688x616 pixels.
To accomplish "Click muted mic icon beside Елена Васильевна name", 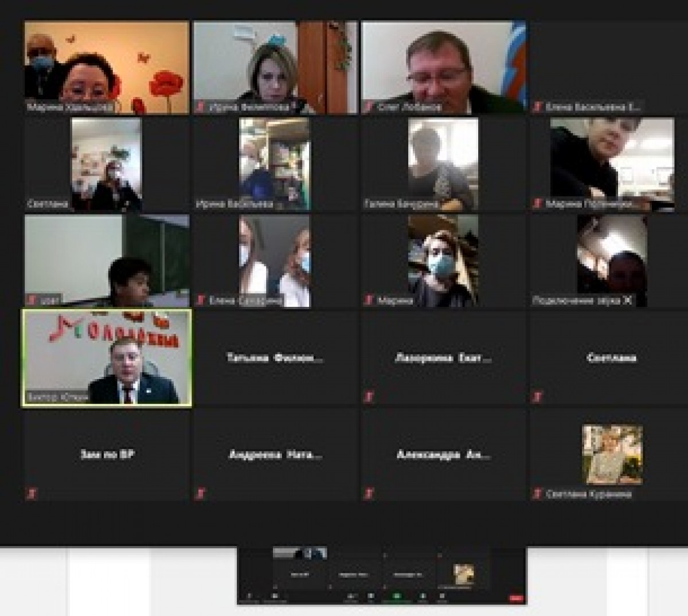I will pos(538,107).
